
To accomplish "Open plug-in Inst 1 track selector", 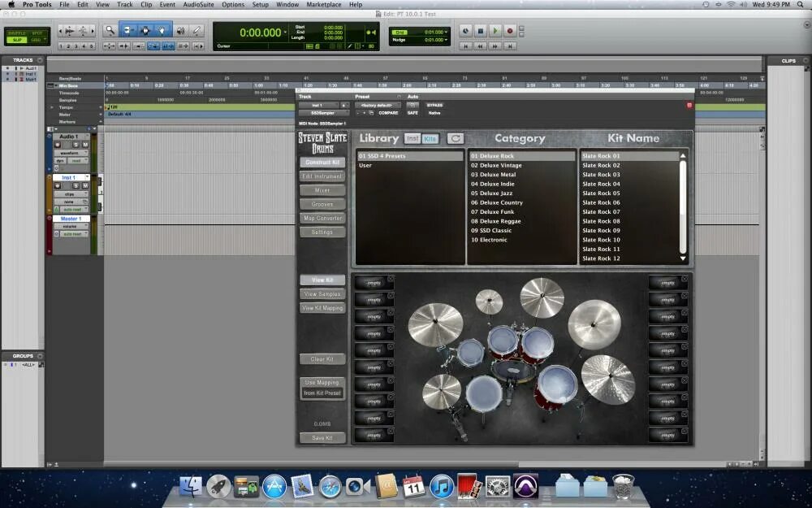I will point(318,105).
